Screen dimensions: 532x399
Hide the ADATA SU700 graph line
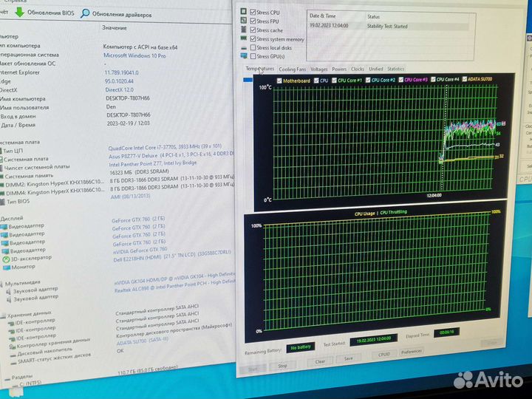click(x=465, y=79)
